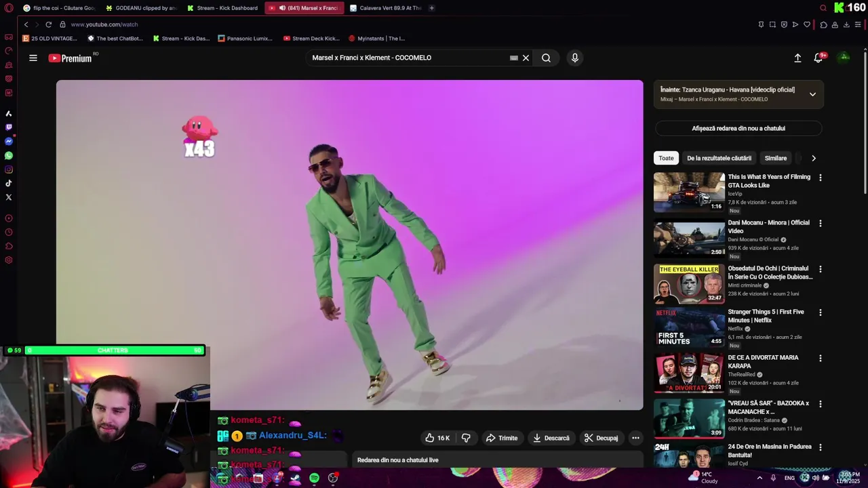Image resolution: width=868 pixels, height=488 pixels.
Task: Go back with browser back arrow
Action: click(26, 24)
